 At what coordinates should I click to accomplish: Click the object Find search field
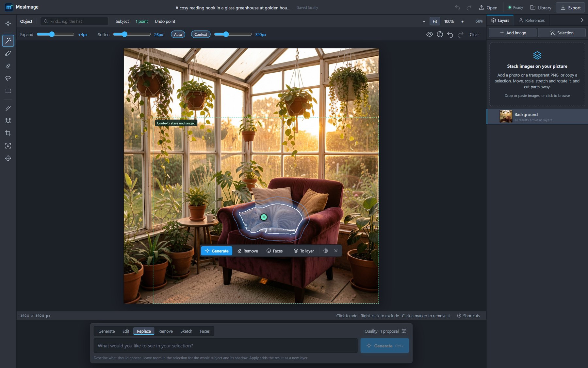coord(74,21)
